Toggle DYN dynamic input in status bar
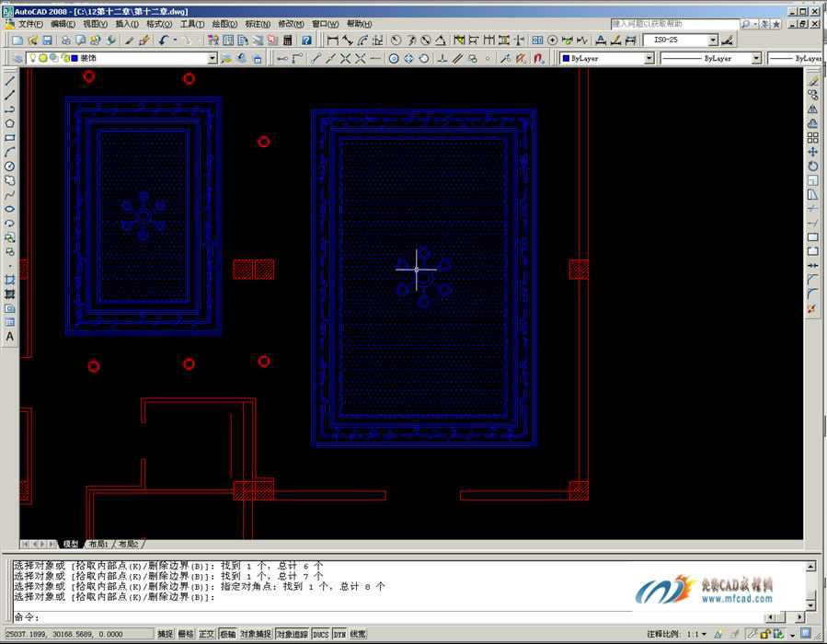This screenshot has width=827, height=644. pos(339,634)
